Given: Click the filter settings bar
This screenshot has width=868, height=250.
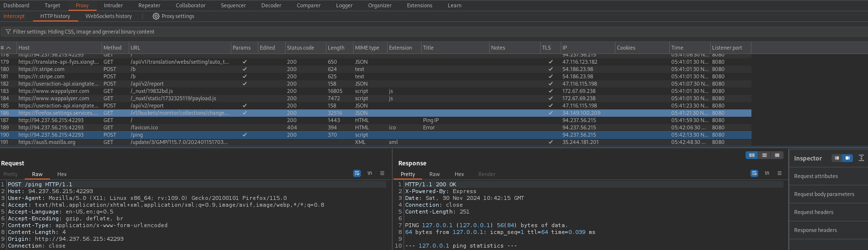Looking at the screenshot, I should pyautogui.click(x=434, y=32).
